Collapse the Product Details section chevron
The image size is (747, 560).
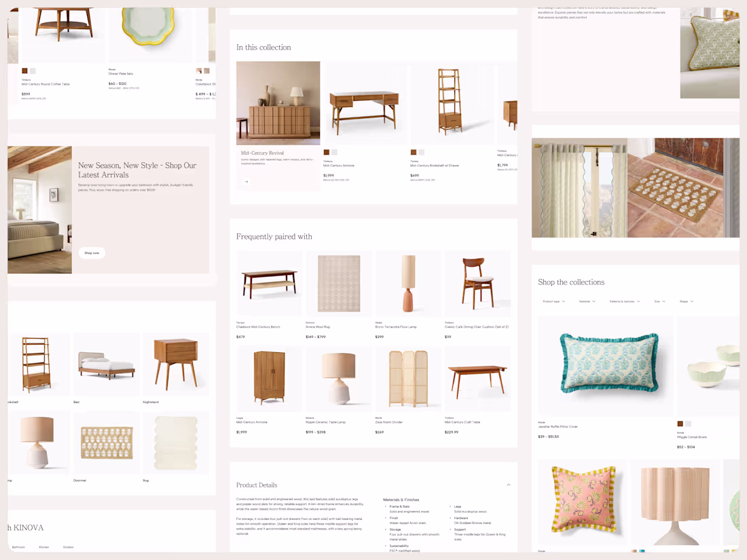[x=509, y=485]
